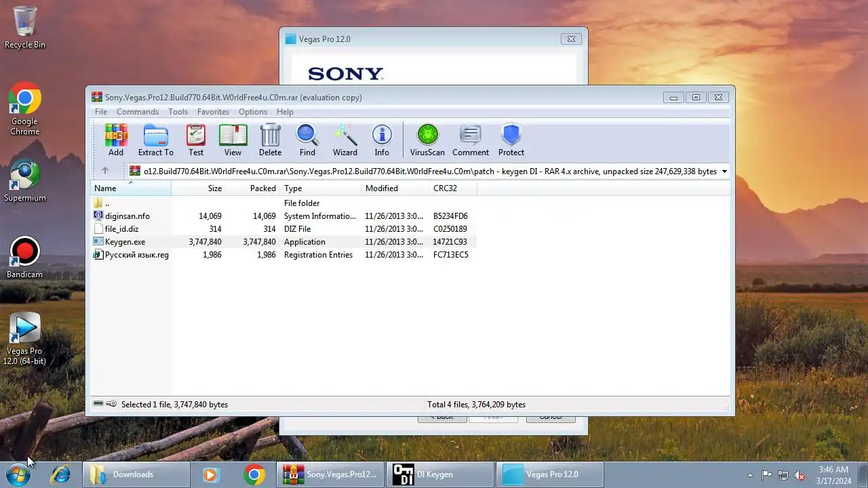Open Vegas Pro 12.0 desktop shortcut
The width and height of the screenshot is (868, 488).
click(x=25, y=339)
